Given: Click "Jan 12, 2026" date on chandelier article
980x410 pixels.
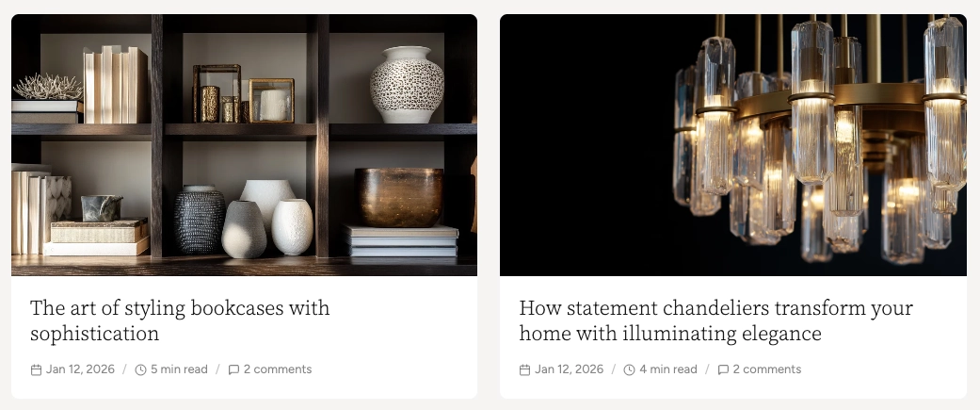Looking at the screenshot, I should [x=570, y=369].
